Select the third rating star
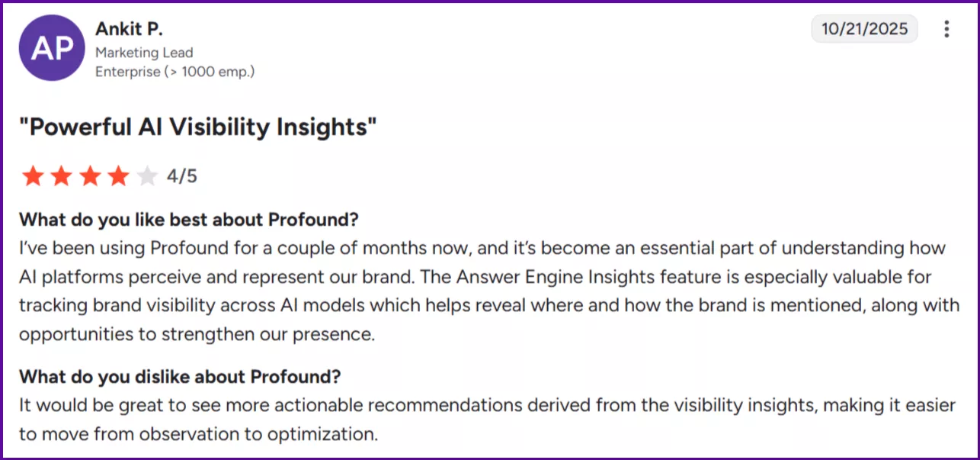Screen dimensions: 980x460 pyautogui.click(x=89, y=175)
